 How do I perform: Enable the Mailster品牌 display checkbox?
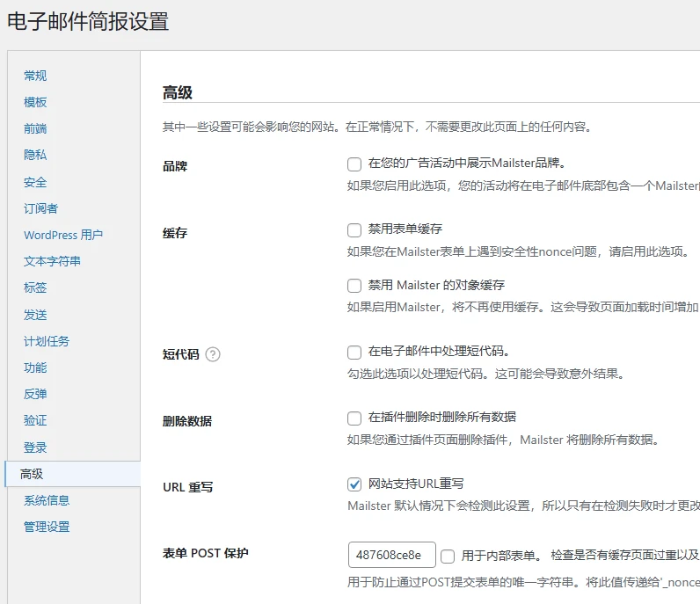click(x=354, y=164)
